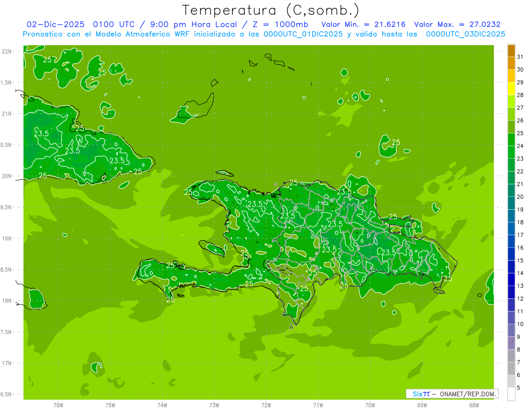
Task: Click the gray swatch between 6 and 7
Action: click(x=511, y=368)
